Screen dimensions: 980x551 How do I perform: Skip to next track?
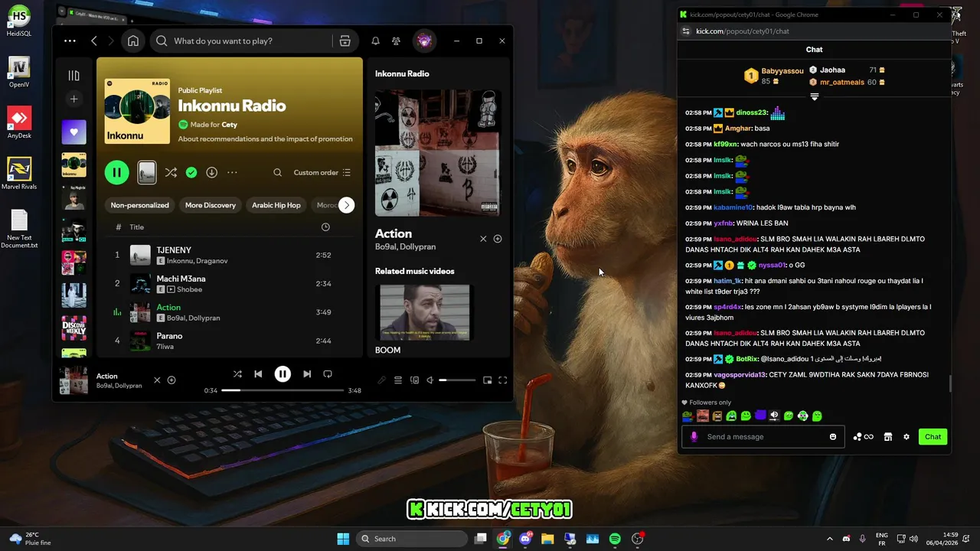[x=307, y=374]
